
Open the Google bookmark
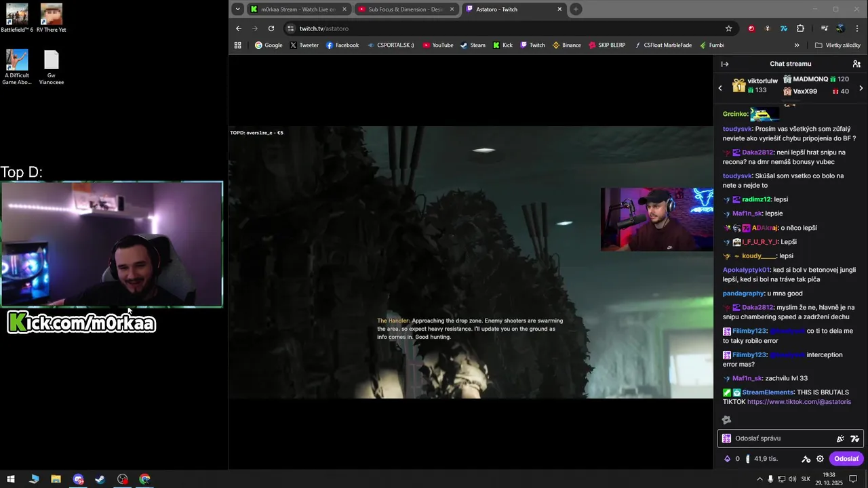pos(269,45)
